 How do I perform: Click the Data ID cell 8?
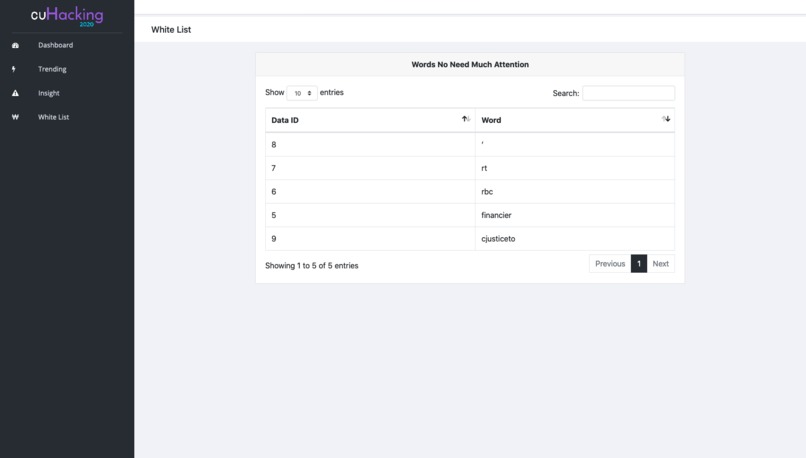pos(370,144)
